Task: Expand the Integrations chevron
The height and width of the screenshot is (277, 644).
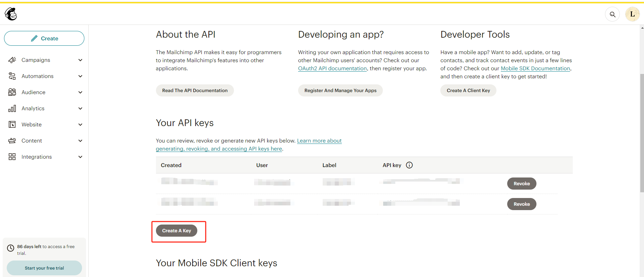Action: tap(80, 157)
